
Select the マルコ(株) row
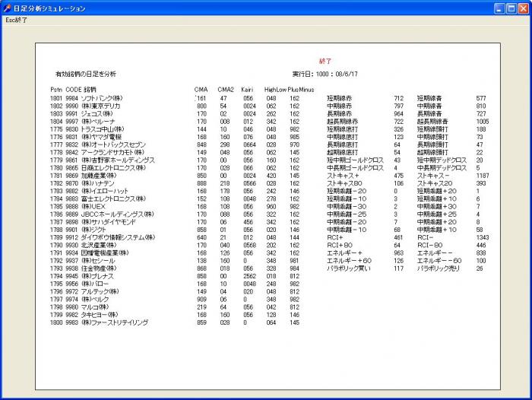pyautogui.click(x=175, y=307)
